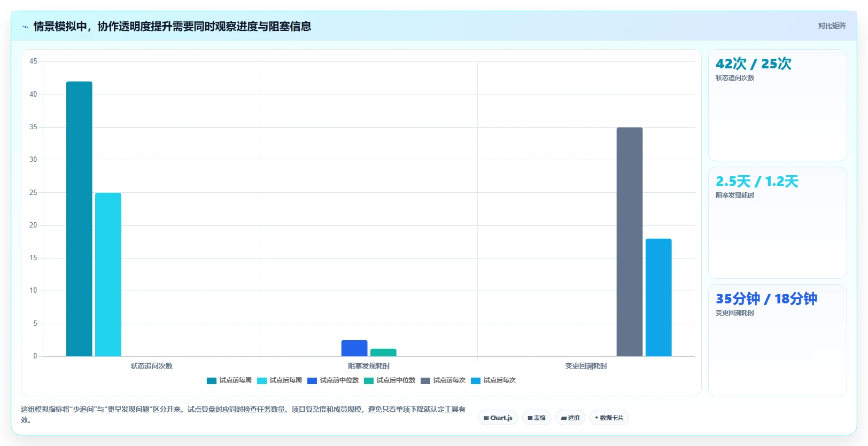Click the sky-blue 试点后每次 bar at 18

point(658,298)
